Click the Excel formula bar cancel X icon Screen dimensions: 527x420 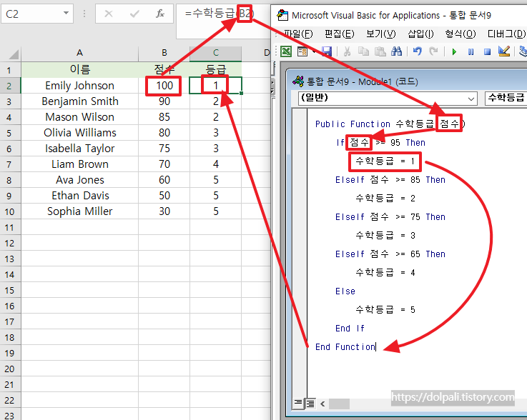(x=109, y=14)
